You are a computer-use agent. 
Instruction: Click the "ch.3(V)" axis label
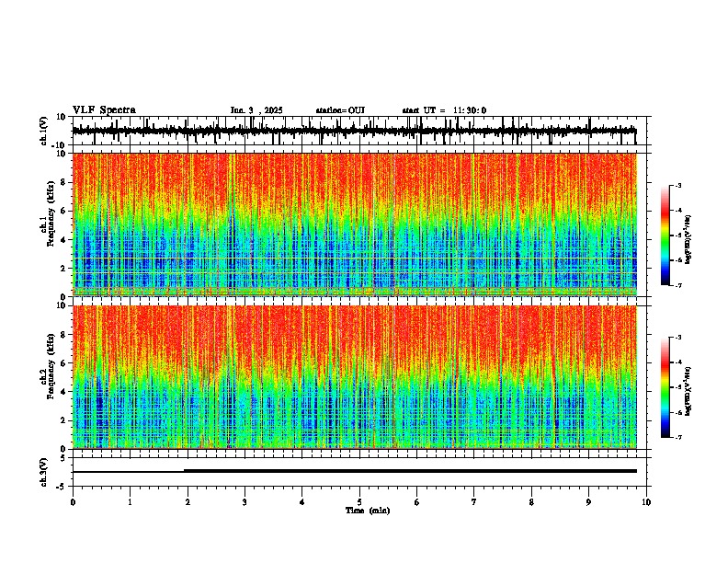click(44, 473)
